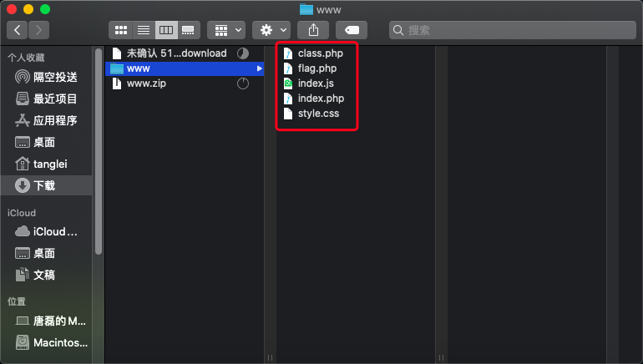Click progress indicator beside www.zip

[x=243, y=83]
